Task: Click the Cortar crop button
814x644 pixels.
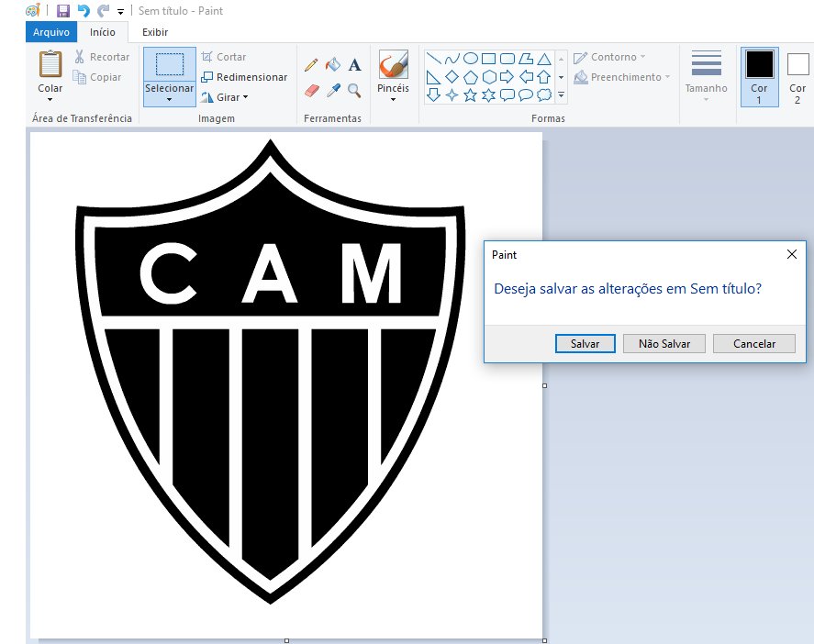Action: click(x=224, y=57)
